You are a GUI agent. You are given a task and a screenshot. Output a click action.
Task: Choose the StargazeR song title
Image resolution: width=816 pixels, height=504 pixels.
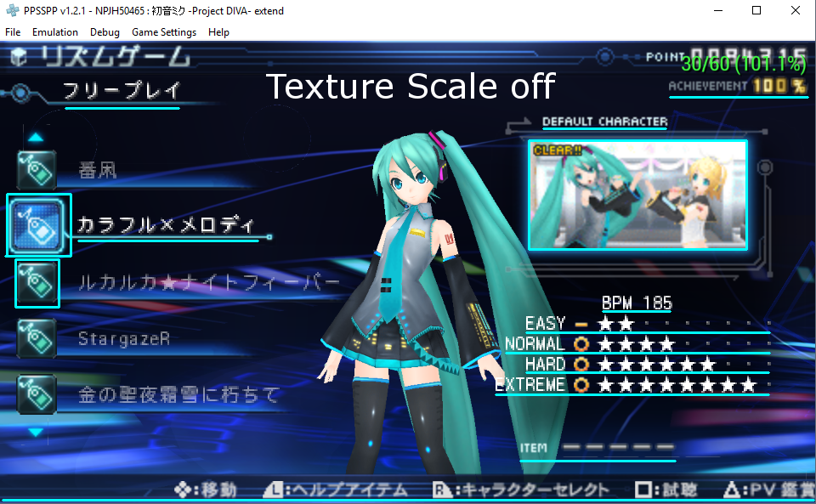point(124,339)
